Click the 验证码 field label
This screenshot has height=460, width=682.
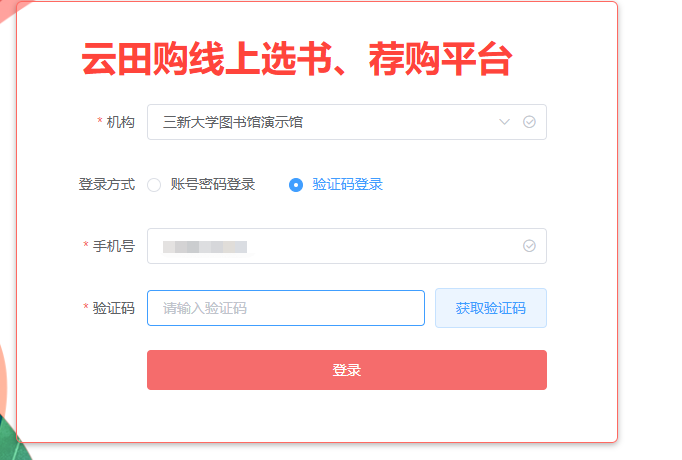114,308
